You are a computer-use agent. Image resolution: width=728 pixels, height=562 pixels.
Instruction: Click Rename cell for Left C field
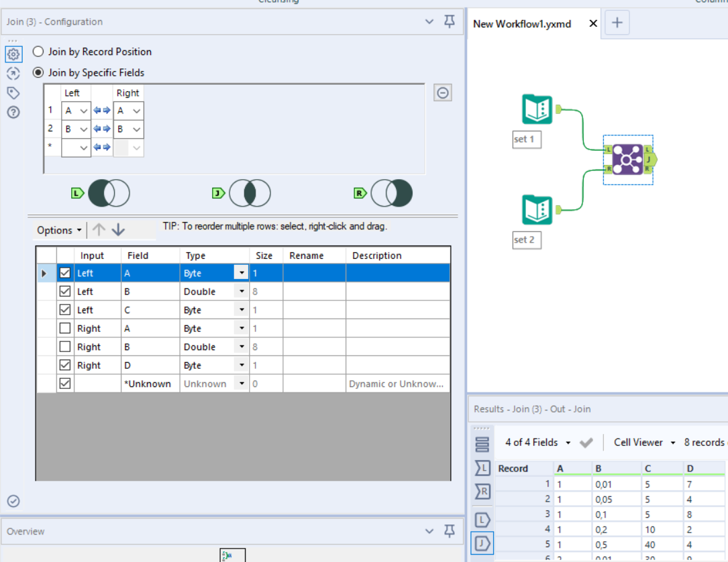(x=314, y=310)
